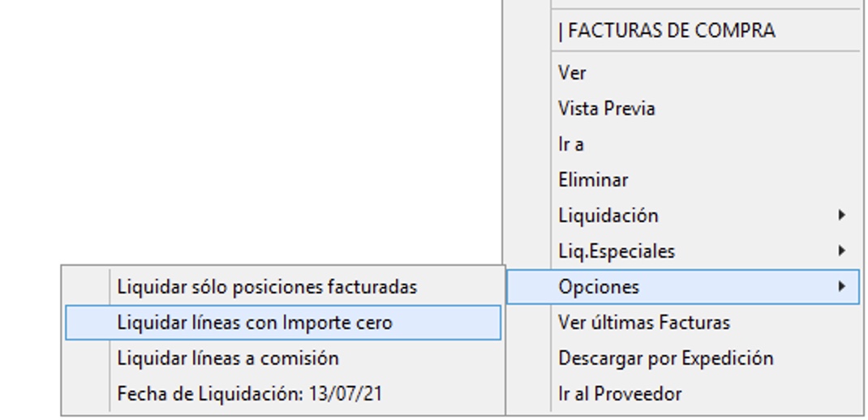Image resolution: width=868 pixels, height=420 pixels.
Task: Enable Liquidar líneas con Importe cero
Action: [x=255, y=323]
